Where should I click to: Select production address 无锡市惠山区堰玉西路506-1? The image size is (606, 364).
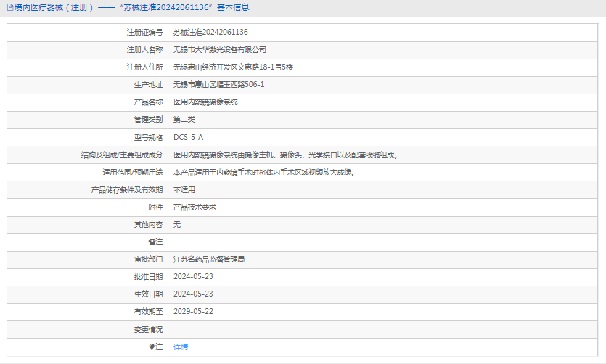[x=218, y=85]
